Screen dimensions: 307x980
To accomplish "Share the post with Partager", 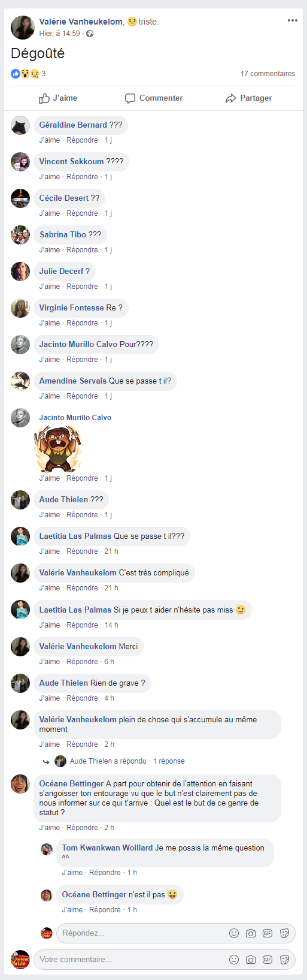I will click(248, 98).
